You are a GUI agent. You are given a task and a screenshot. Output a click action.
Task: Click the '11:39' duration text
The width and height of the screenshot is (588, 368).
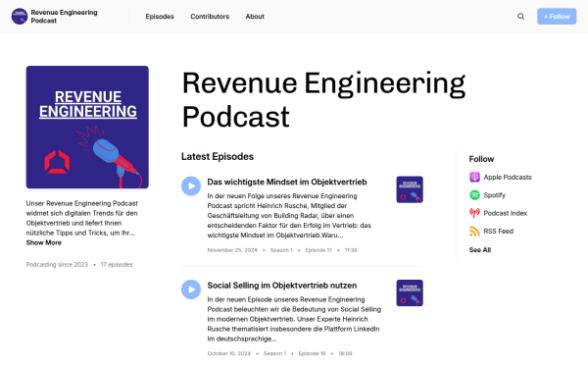[351, 250]
